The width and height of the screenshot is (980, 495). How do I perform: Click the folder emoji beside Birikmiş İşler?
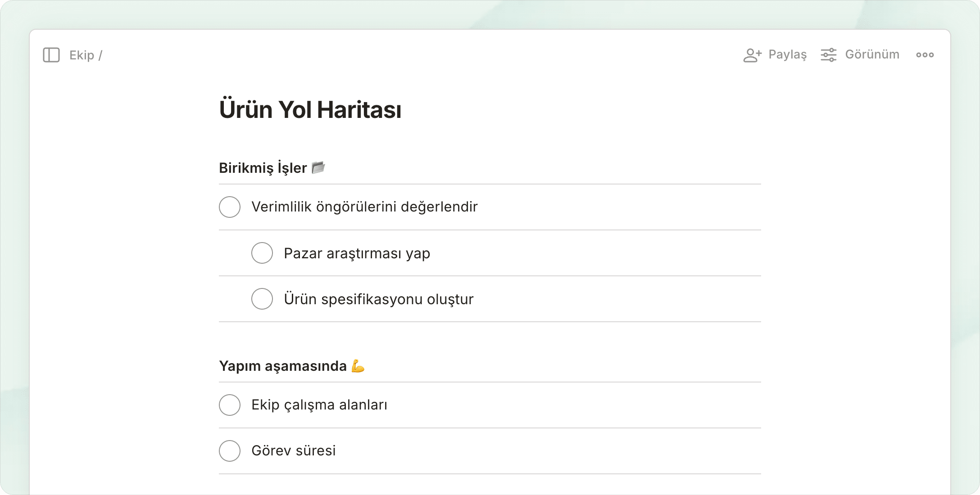[x=318, y=167]
